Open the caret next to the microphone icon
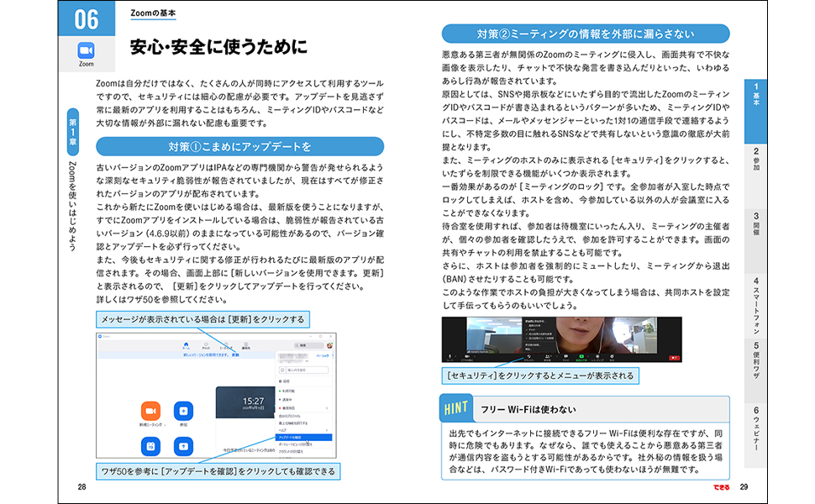815x504 pixels. point(456,356)
